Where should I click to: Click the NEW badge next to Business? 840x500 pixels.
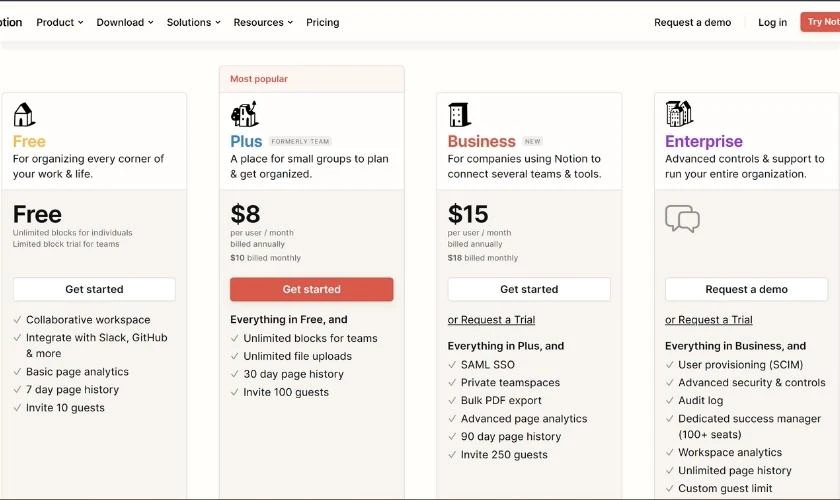[532, 141]
